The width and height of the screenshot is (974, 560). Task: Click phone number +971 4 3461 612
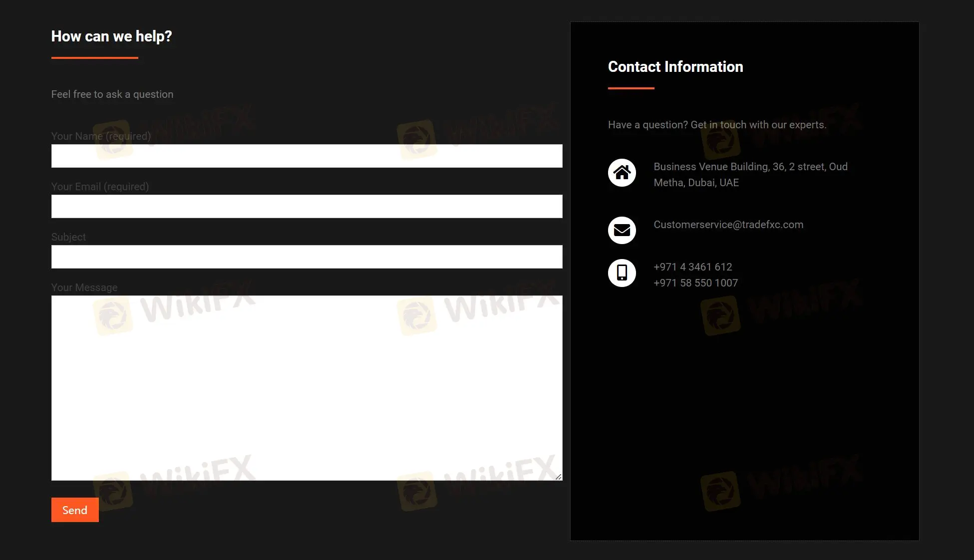point(692,267)
